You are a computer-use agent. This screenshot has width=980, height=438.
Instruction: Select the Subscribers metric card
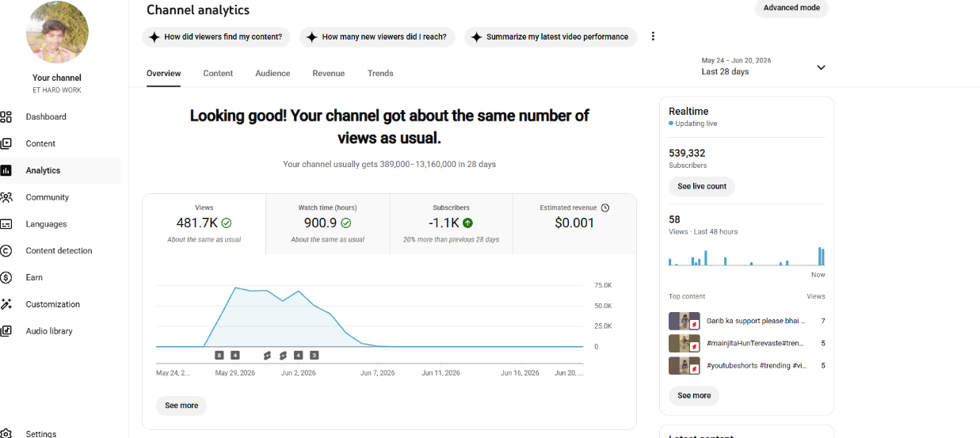[x=451, y=224]
